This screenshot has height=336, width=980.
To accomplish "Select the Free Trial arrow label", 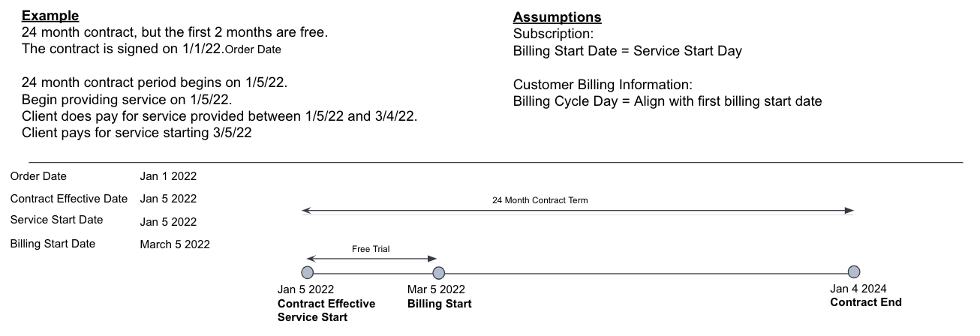I will click(x=371, y=249).
